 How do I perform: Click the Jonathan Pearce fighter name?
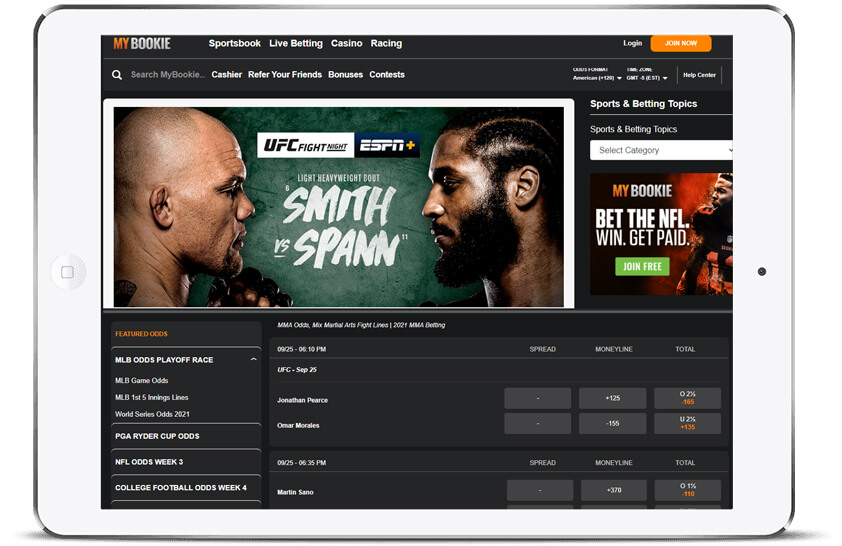(302, 401)
